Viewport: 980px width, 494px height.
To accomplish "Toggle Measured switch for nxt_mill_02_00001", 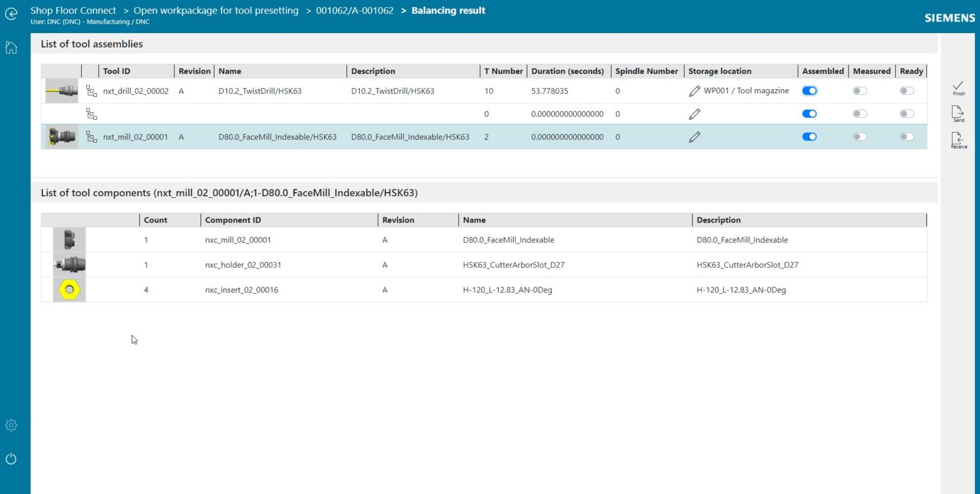I will coord(860,136).
